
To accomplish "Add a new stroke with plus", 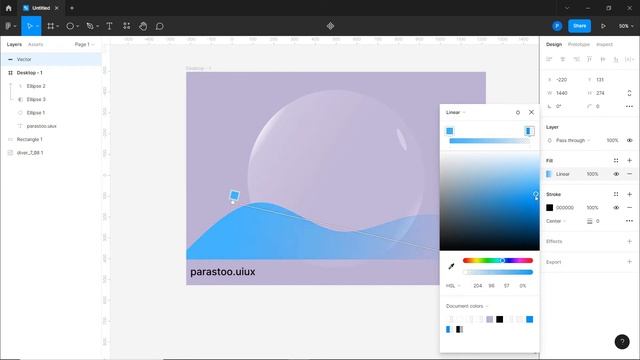I will 629,194.
